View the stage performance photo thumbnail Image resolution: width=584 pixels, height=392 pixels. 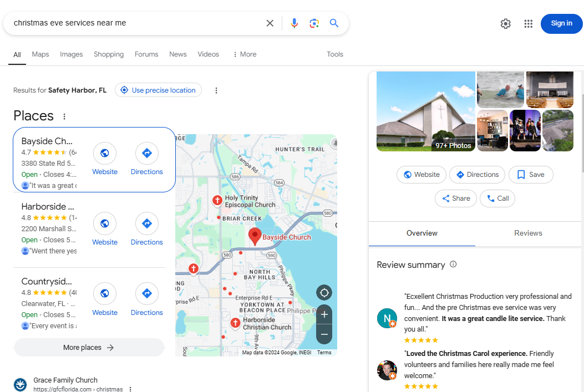click(525, 131)
